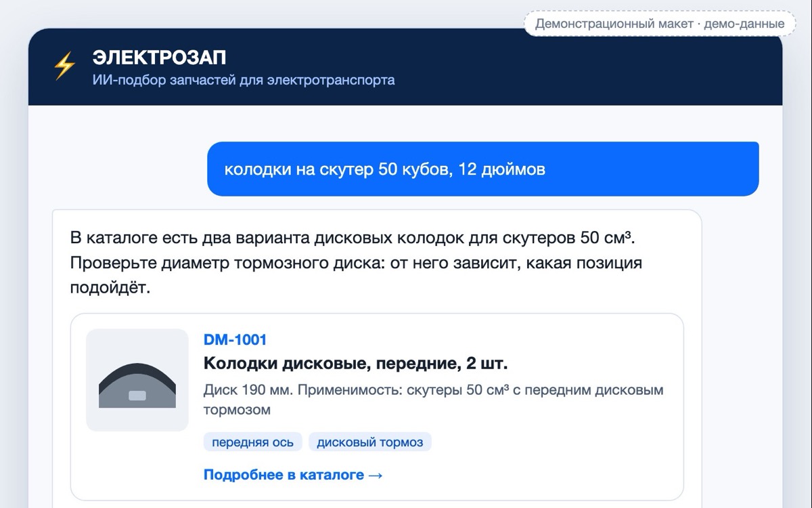
Task: Select the дисковый тормоз tag
Action: (370, 442)
